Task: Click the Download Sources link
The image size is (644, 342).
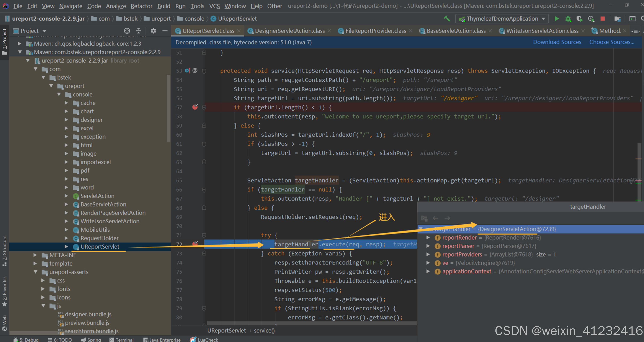Action: point(557,42)
